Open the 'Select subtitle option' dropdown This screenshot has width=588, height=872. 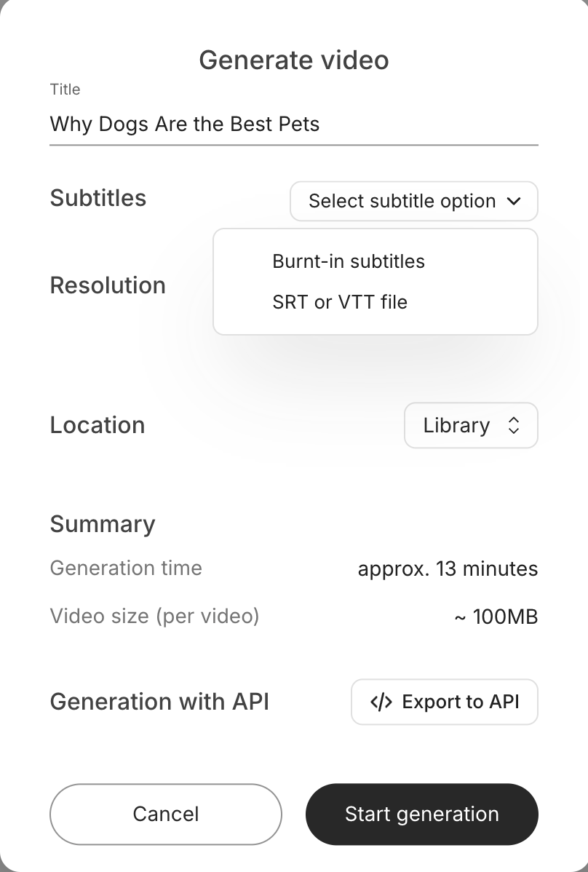414,202
